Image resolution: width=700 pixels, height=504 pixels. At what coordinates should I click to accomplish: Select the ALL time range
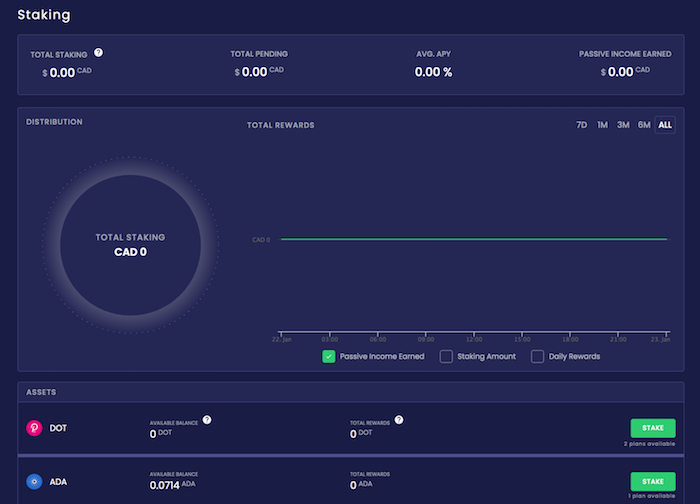coord(665,125)
